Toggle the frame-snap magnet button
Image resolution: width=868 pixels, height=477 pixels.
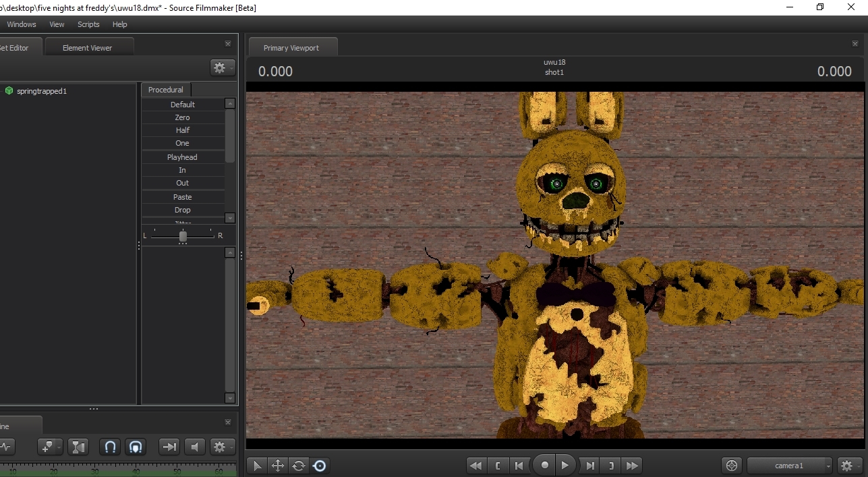point(136,447)
